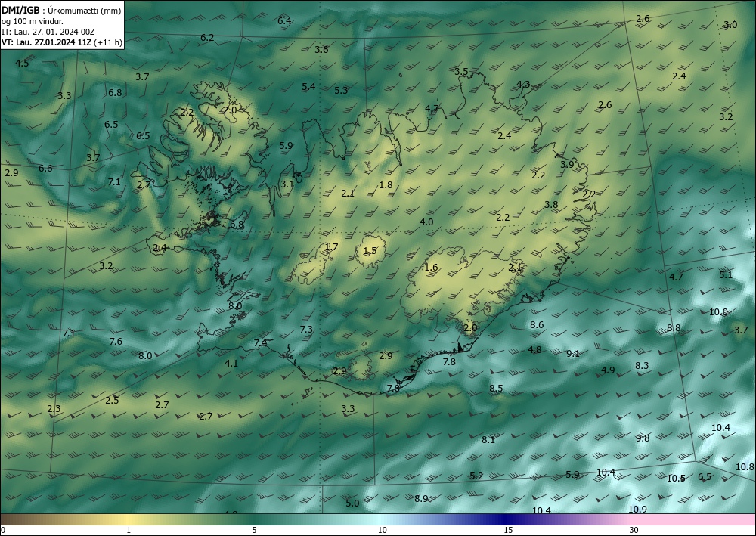This screenshot has height=536, width=756.
Task: Click the map value '7.3'
Action: click(x=306, y=330)
